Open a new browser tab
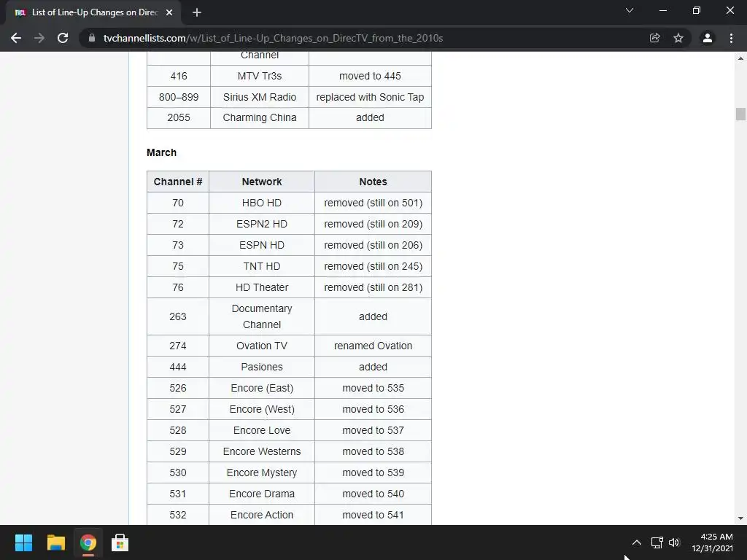Screen dimensions: 747x560 tap(197, 13)
